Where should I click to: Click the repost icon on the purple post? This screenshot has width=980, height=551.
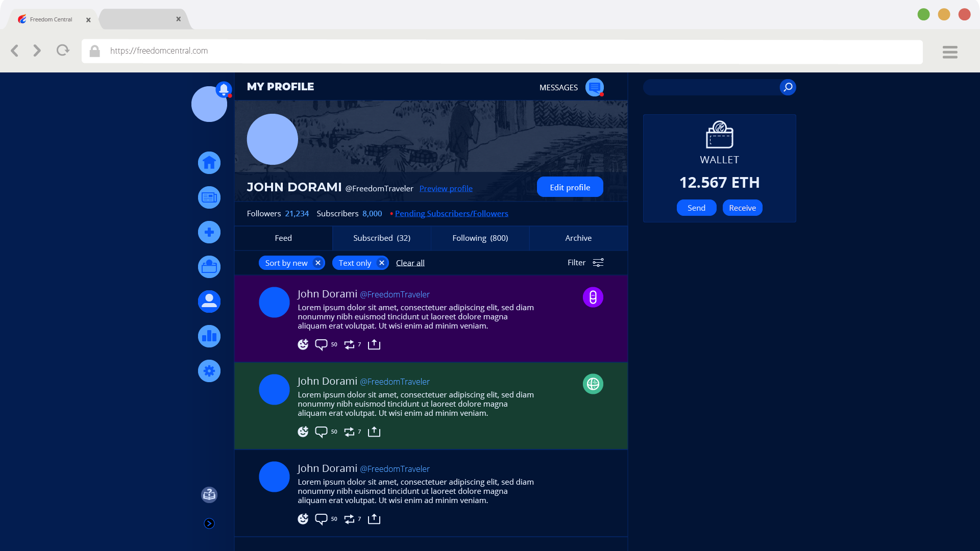pos(349,345)
